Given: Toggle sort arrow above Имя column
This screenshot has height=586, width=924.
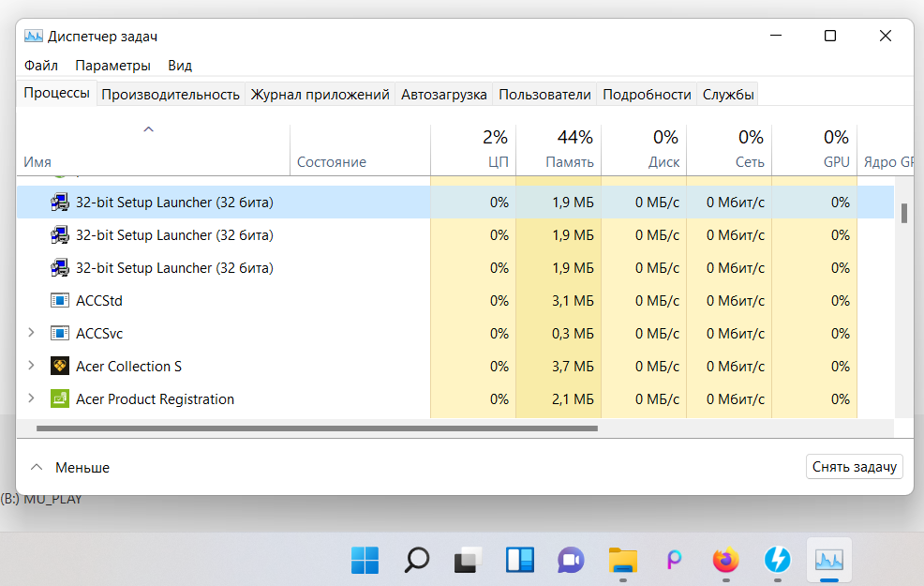Looking at the screenshot, I should coord(148,129).
